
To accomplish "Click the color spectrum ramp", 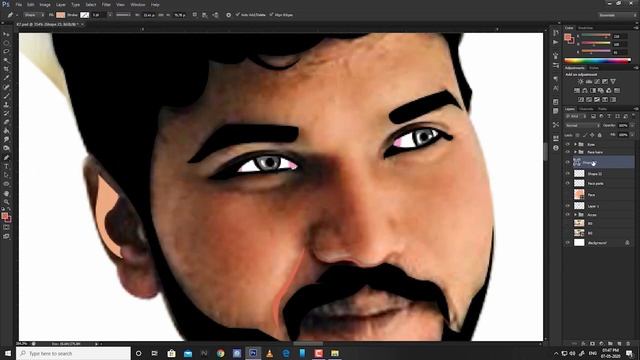I will point(598,60).
